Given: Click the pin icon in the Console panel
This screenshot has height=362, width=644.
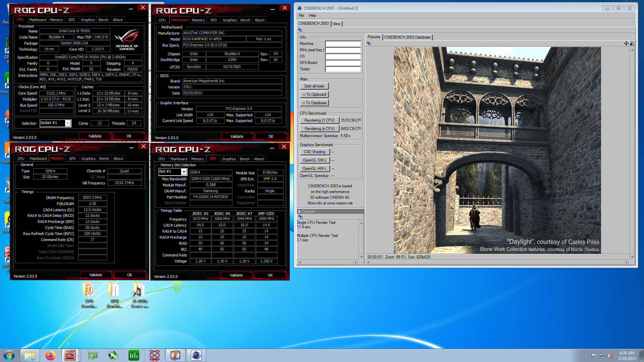Looking at the screenshot, I should (301, 217).
